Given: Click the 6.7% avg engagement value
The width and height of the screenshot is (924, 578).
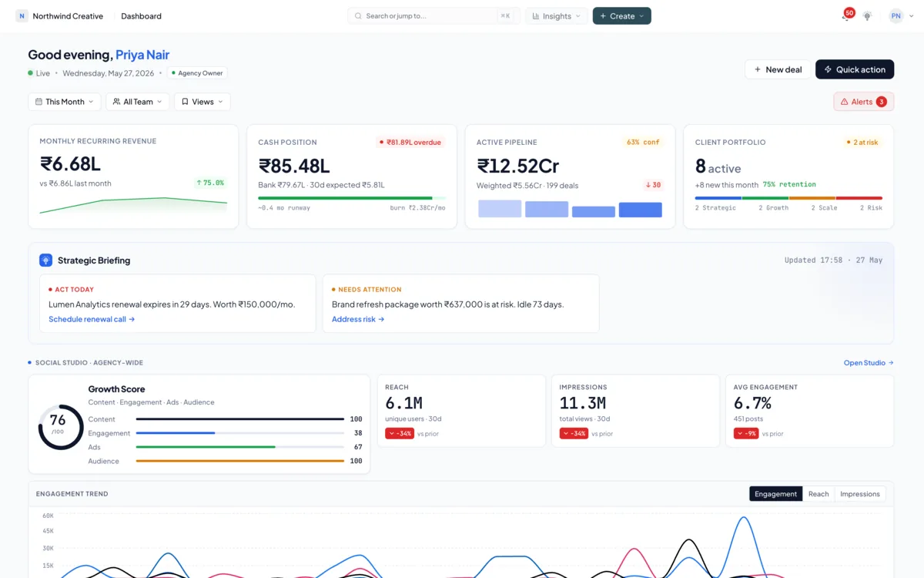Looking at the screenshot, I should [752, 403].
